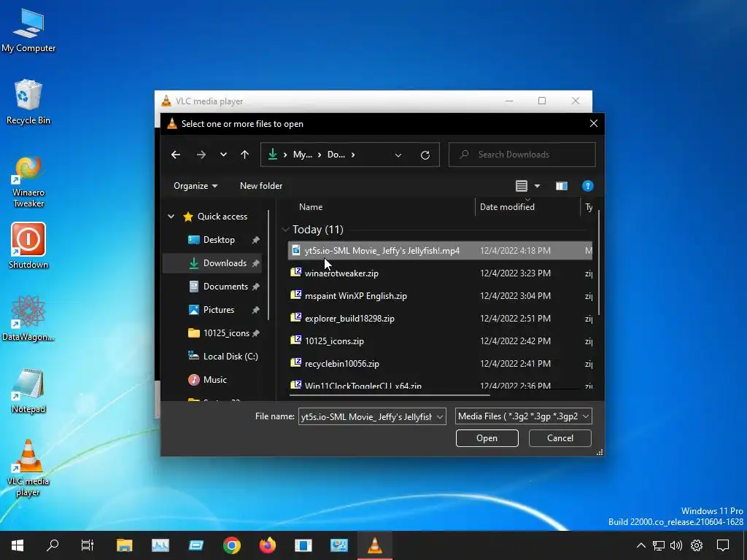This screenshot has height=560, width=747.
Task: Select Quick access in the navigation pane
Action: 222,216
